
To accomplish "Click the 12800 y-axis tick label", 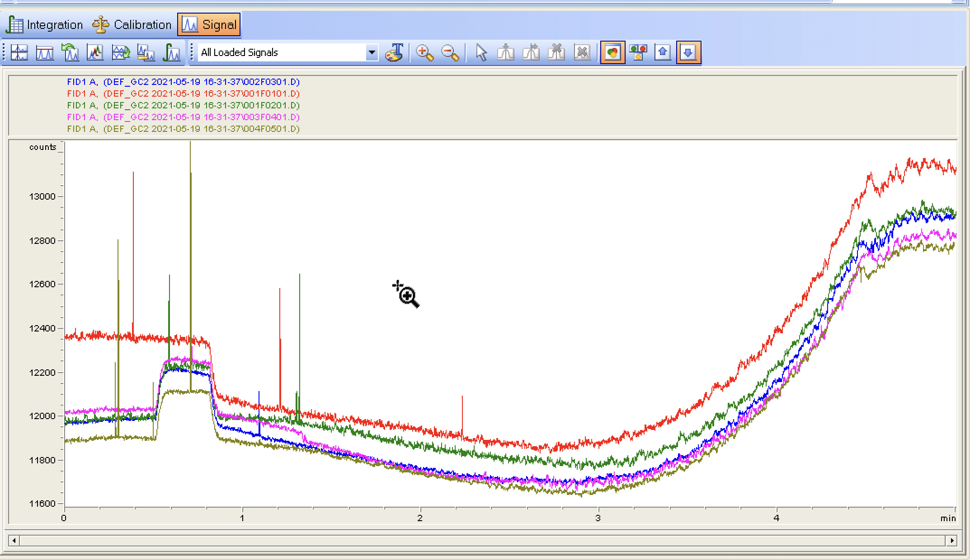I will 42,241.
